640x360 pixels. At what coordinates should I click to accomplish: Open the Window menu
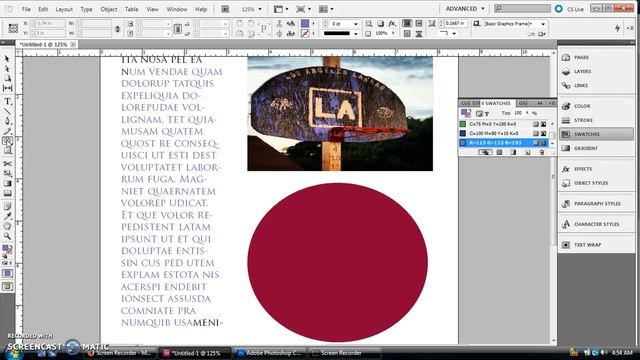(x=177, y=9)
